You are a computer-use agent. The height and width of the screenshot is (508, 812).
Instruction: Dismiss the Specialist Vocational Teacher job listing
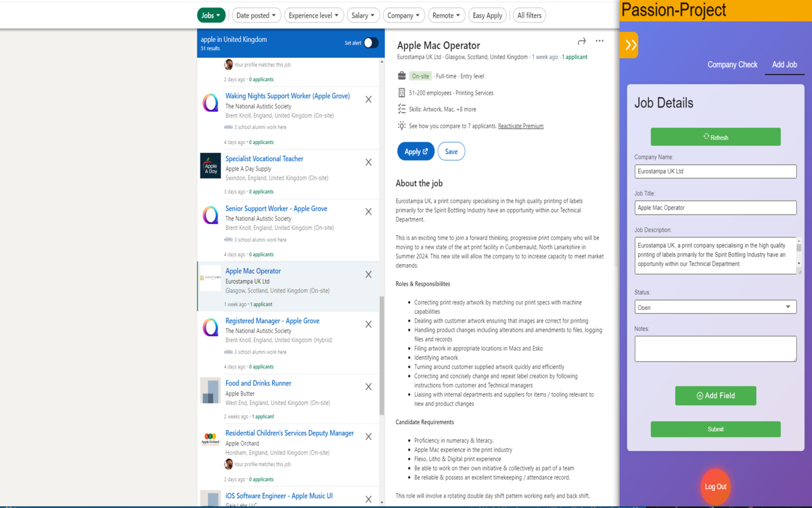click(369, 163)
